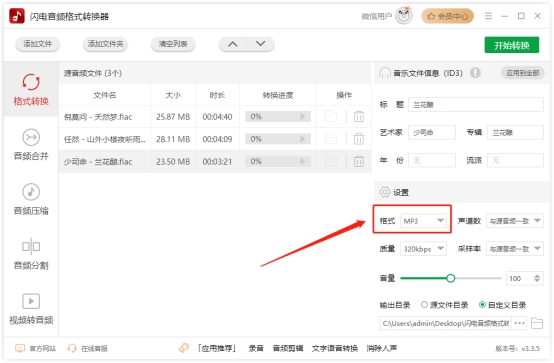
Task: Open the hamburger menu icon in title bar
Action: (x=488, y=16)
